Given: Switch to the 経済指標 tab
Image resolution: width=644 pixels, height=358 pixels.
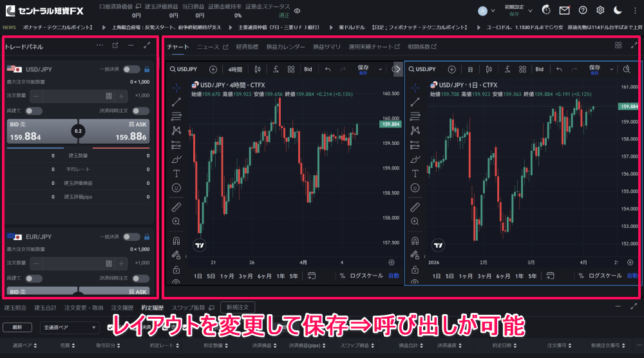Looking at the screenshot, I should [247, 47].
